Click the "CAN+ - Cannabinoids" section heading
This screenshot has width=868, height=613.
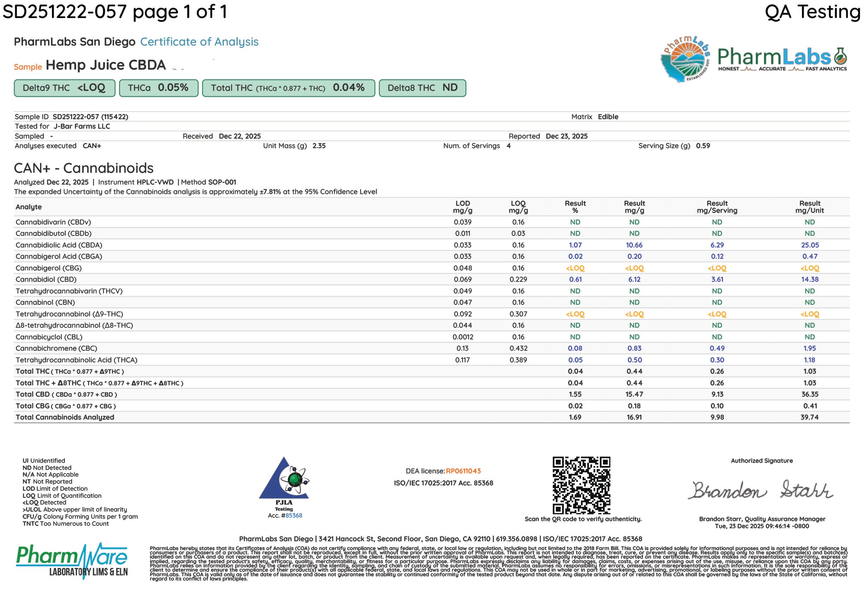pyautogui.click(x=84, y=168)
